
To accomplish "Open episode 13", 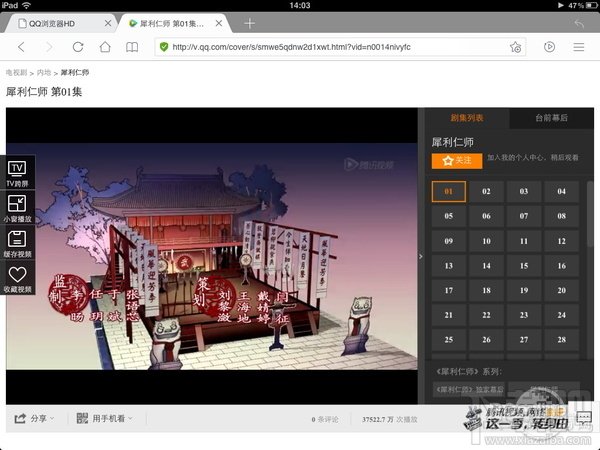I will point(449,266).
